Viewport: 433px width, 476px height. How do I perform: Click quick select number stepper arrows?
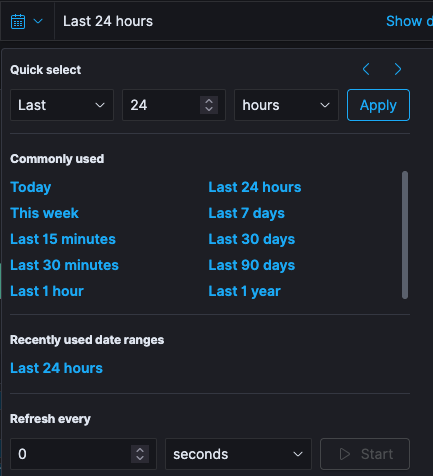click(x=209, y=105)
